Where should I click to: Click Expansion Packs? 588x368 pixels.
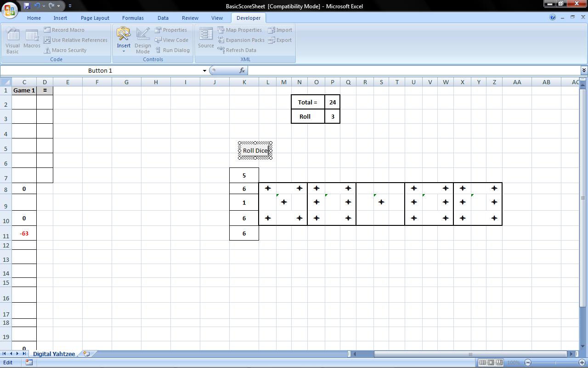pyautogui.click(x=241, y=40)
